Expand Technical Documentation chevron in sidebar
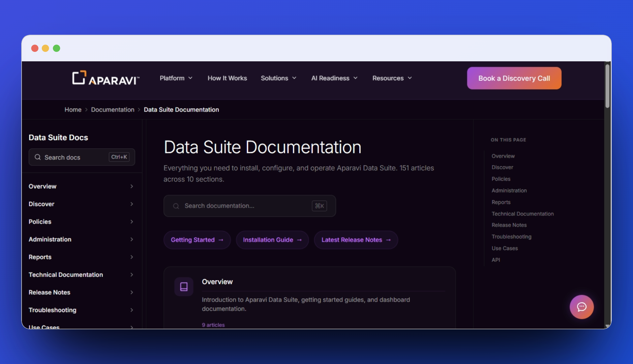This screenshot has height=364, width=633. tap(131, 275)
